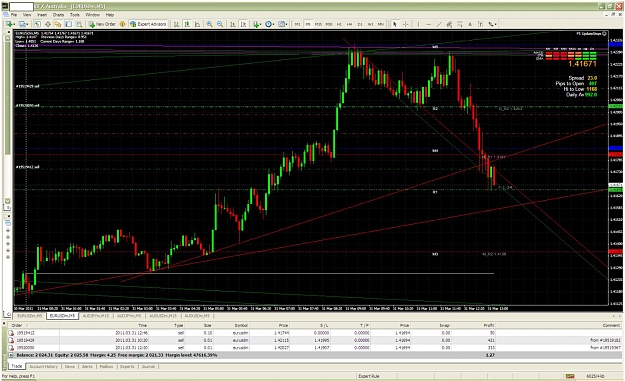Screen dimensions: 625x381
Task: Open the Strategy Tester icon
Action: [x=79, y=24]
